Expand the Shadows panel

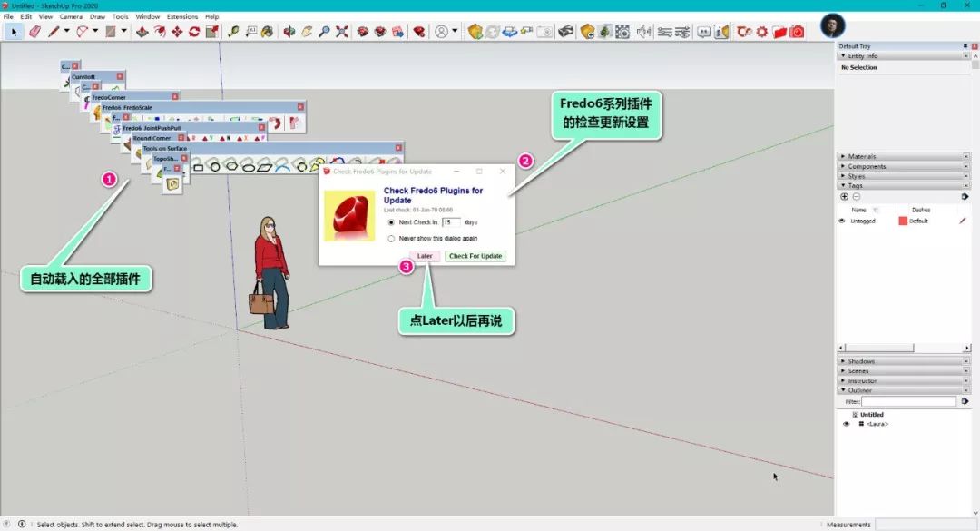pyautogui.click(x=903, y=361)
